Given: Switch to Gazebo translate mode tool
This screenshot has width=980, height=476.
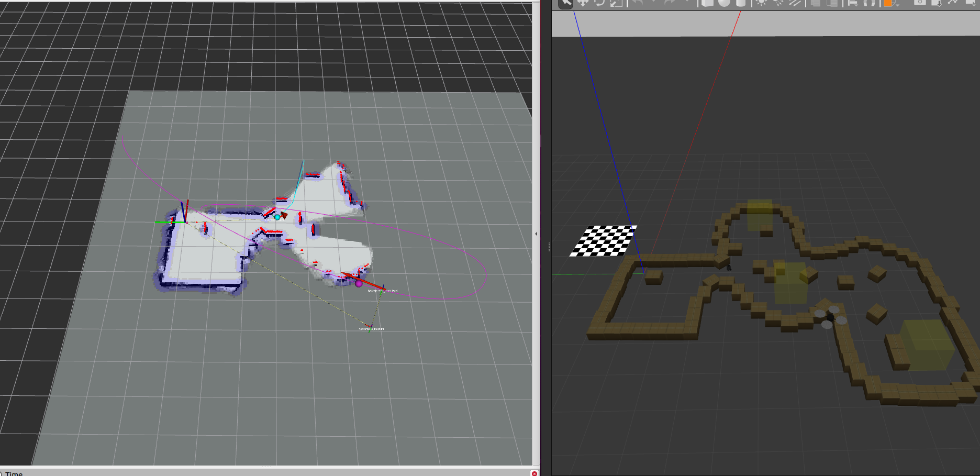Looking at the screenshot, I should 583,3.
